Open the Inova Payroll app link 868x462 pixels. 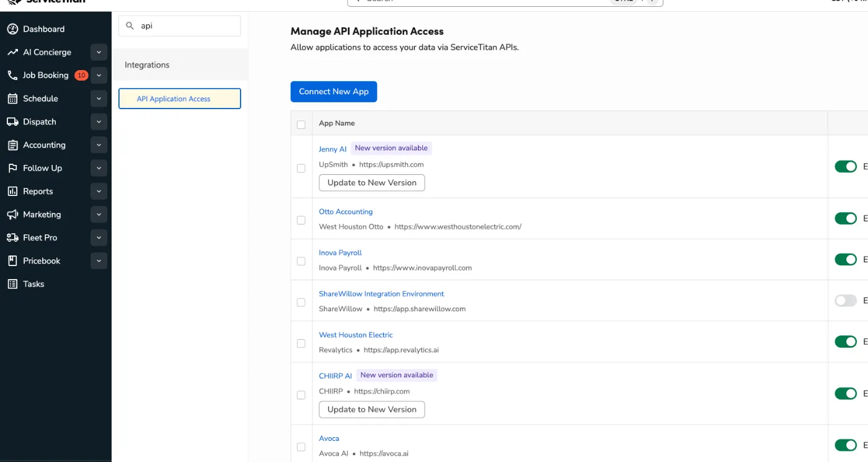(x=340, y=252)
